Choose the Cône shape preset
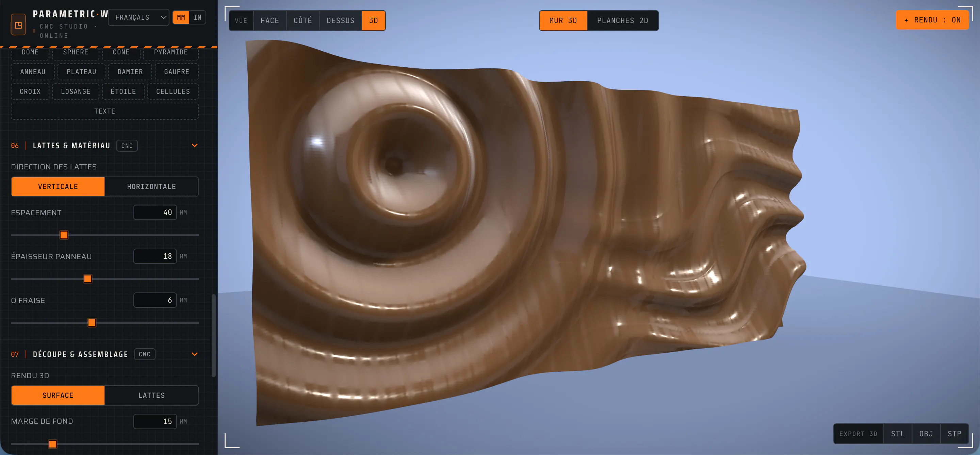 121,52
